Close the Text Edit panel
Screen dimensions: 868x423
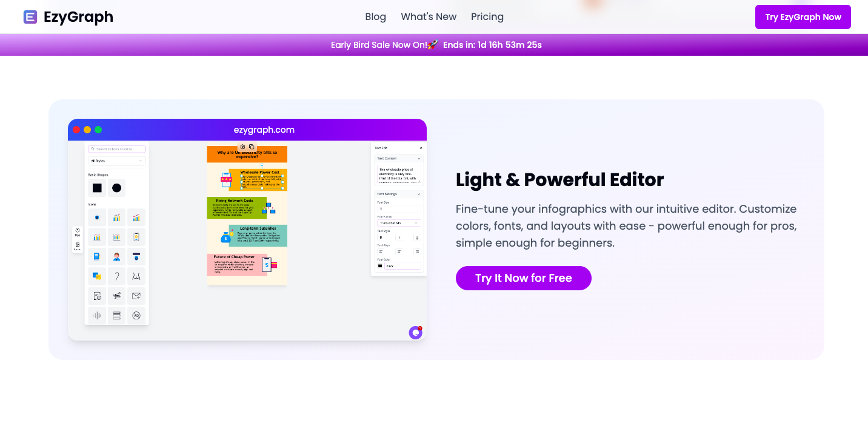point(421,148)
